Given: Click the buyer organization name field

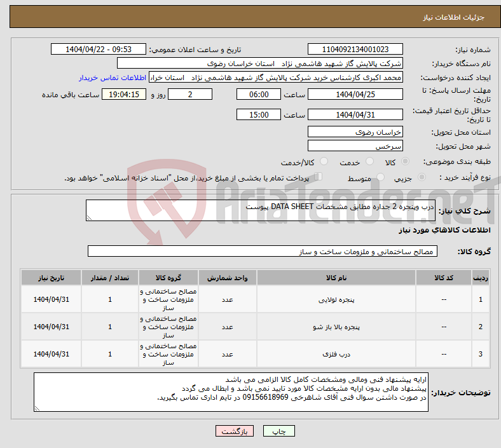Looking at the screenshot, I should pyautogui.click(x=259, y=63).
